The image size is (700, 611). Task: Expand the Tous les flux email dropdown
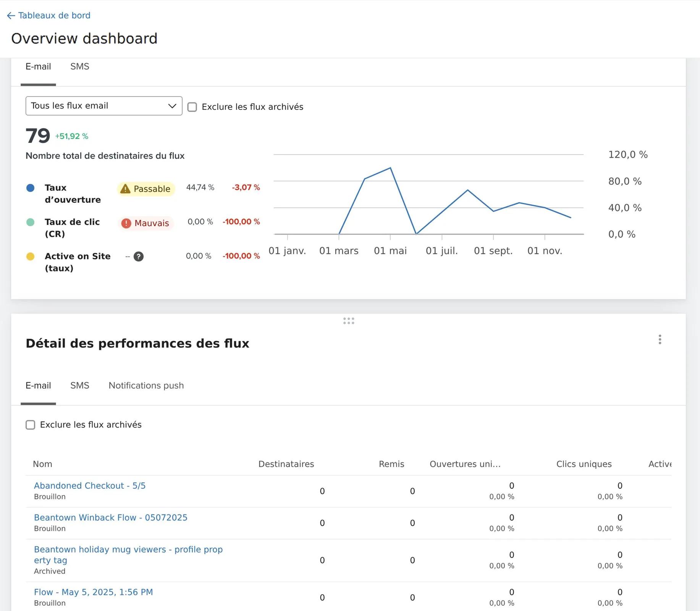pyautogui.click(x=103, y=106)
